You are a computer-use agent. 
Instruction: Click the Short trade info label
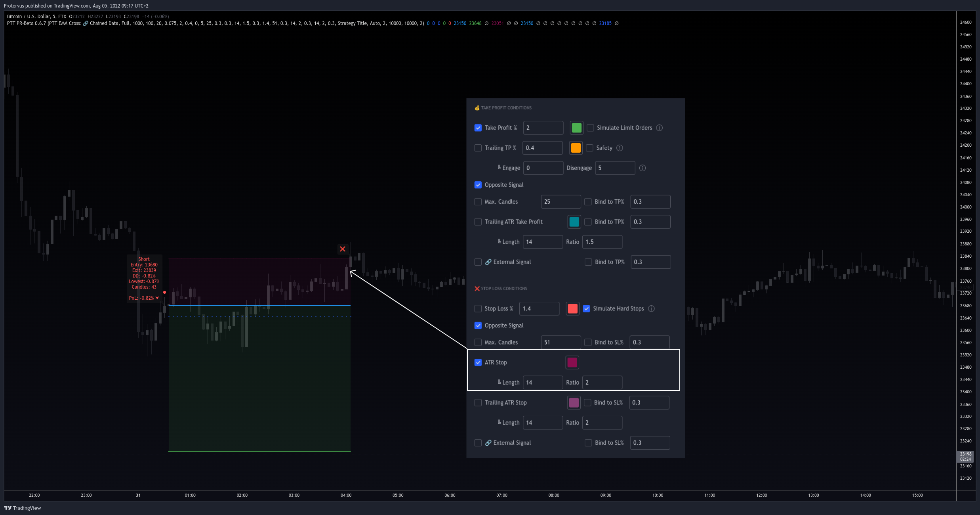144,279
